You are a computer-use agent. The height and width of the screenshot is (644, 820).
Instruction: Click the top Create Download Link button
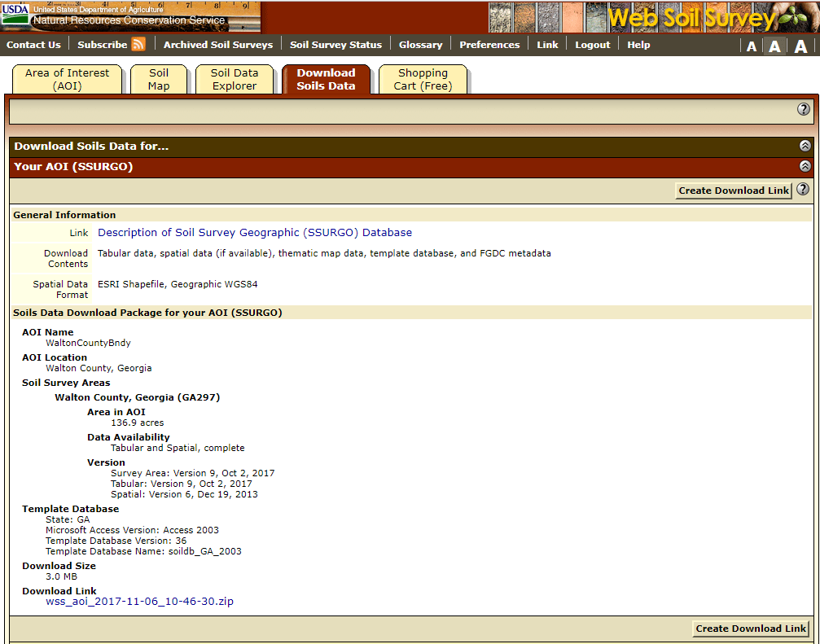(734, 191)
